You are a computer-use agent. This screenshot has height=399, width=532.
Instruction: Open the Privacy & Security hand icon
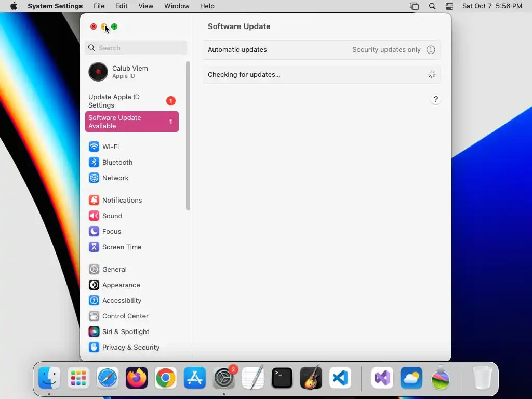click(x=94, y=348)
